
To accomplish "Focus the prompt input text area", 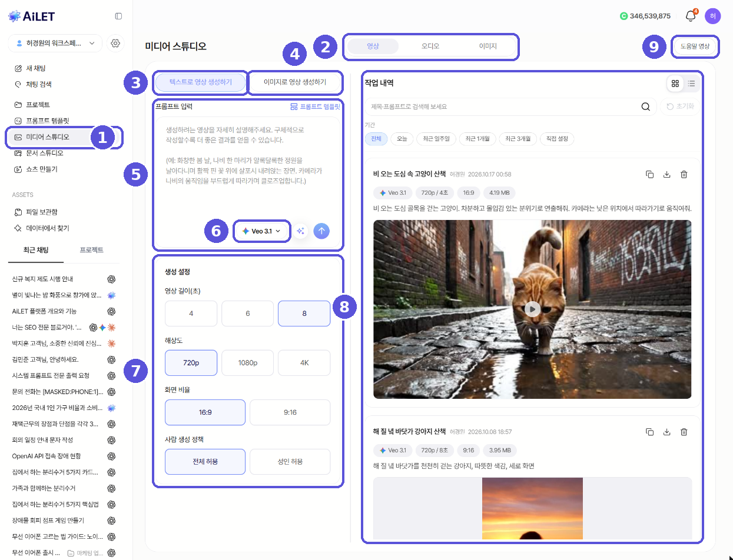I will 247,168.
